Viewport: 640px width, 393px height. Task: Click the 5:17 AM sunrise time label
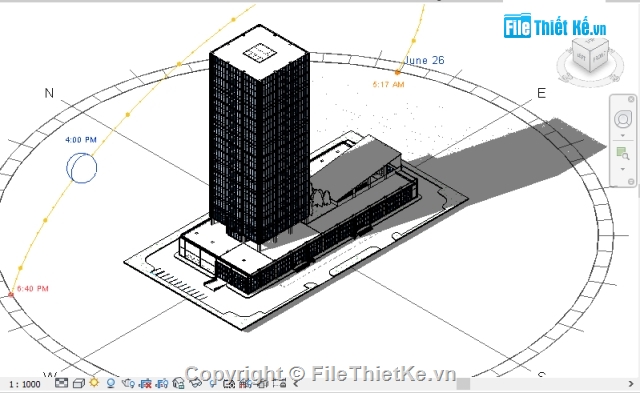388,84
